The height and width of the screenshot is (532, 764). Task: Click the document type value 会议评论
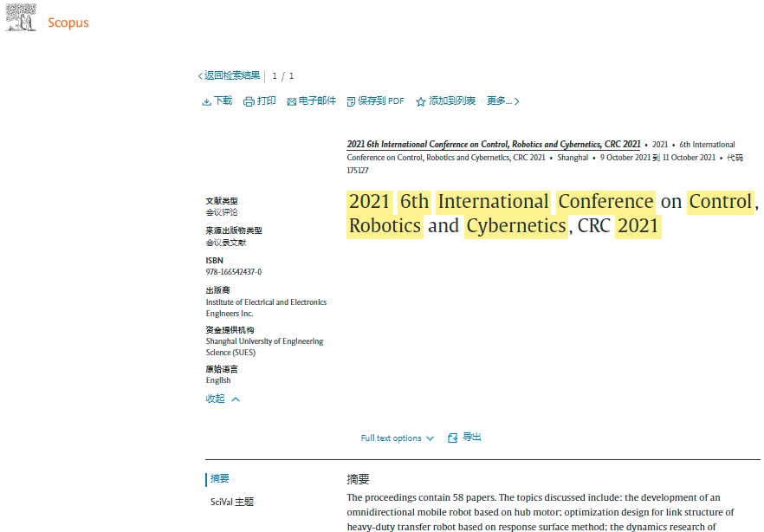(x=222, y=212)
